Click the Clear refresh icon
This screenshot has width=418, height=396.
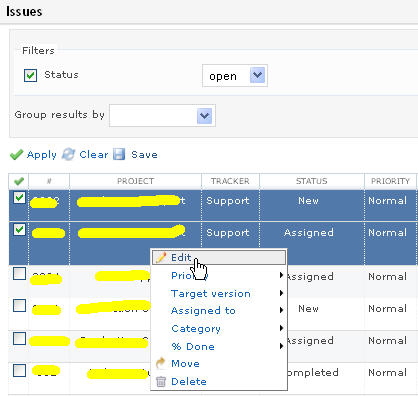pyautogui.click(x=68, y=154)
